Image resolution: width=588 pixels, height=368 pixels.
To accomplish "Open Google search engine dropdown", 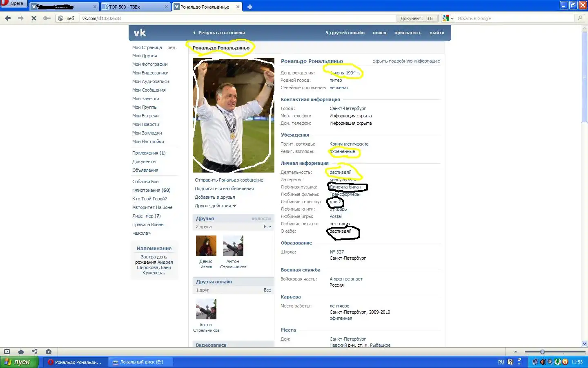I will click(x=448, y=18).
